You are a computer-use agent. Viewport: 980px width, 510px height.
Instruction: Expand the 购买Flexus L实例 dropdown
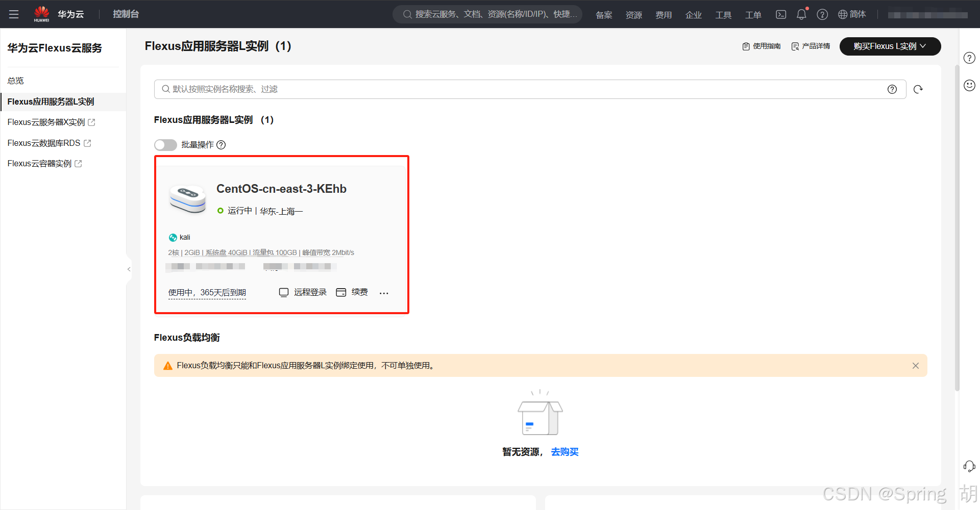pos(890,46)
